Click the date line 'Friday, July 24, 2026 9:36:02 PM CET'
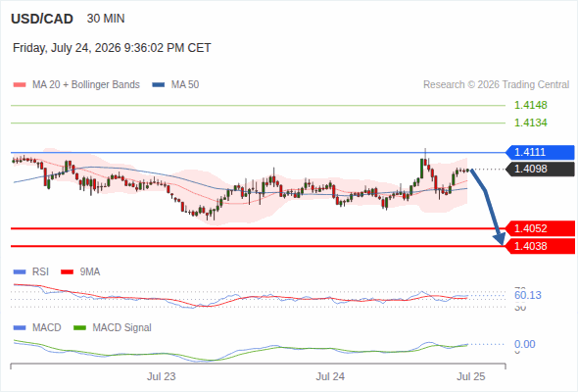This screenshot has width=578, height=392. [112, 48]
